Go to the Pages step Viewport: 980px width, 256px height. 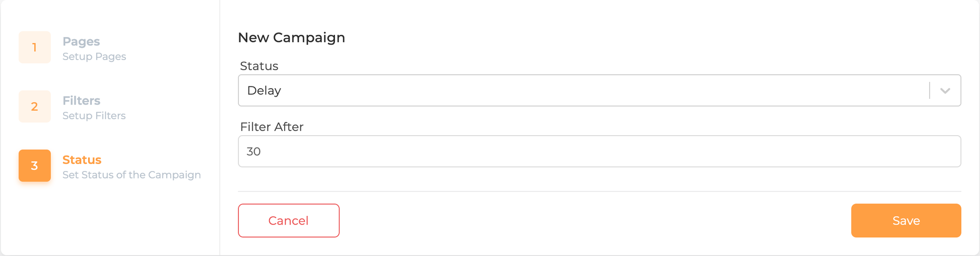[81, 42]
